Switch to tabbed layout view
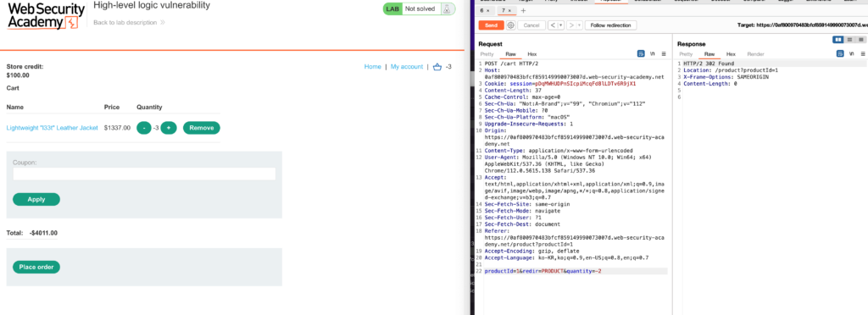Screen dimensions: 868x315 click(x=861, y=40)
